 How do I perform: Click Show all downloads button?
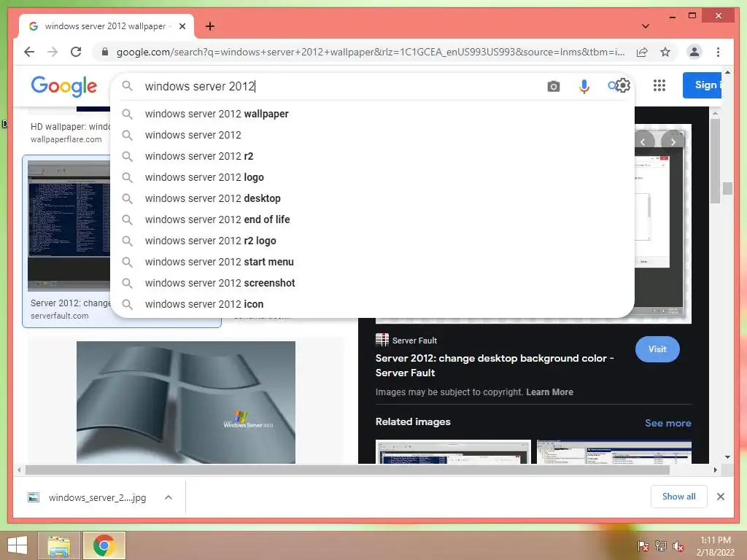point(679,497)
